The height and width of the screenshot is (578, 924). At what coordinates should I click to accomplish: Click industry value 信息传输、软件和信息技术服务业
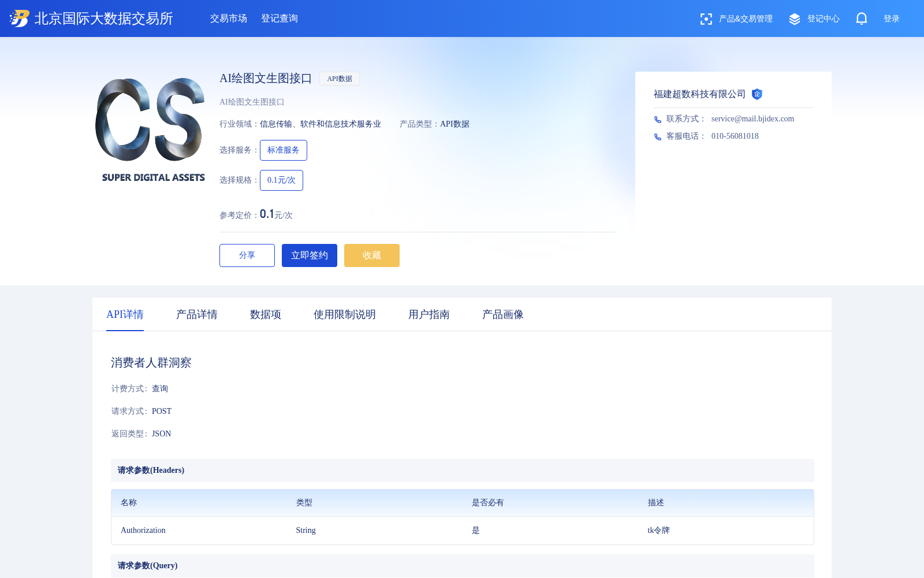click(x=321, y=124)
